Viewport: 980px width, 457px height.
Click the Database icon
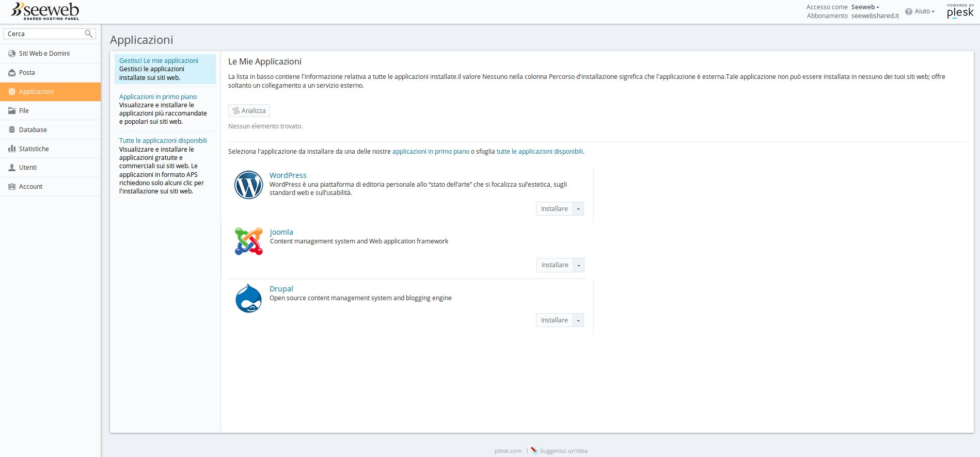pos(12,130)
